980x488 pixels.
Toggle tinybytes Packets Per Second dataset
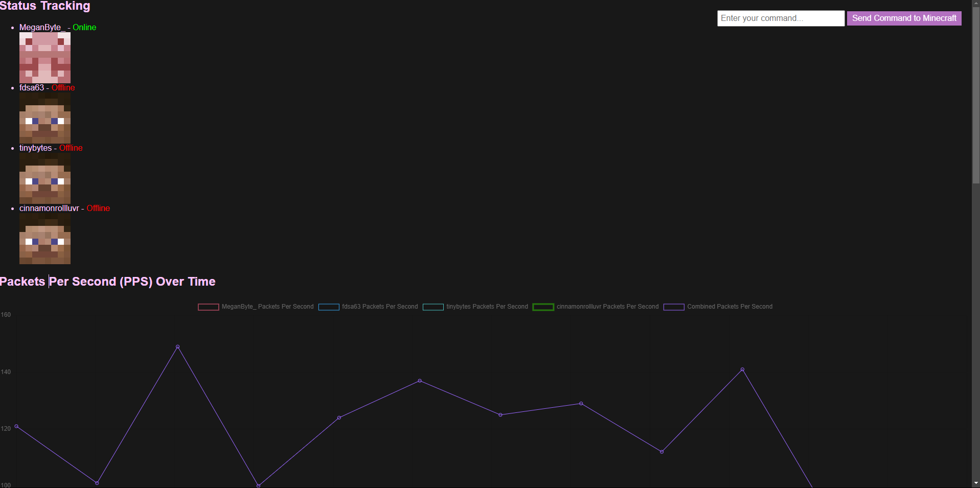coord(487,307)
